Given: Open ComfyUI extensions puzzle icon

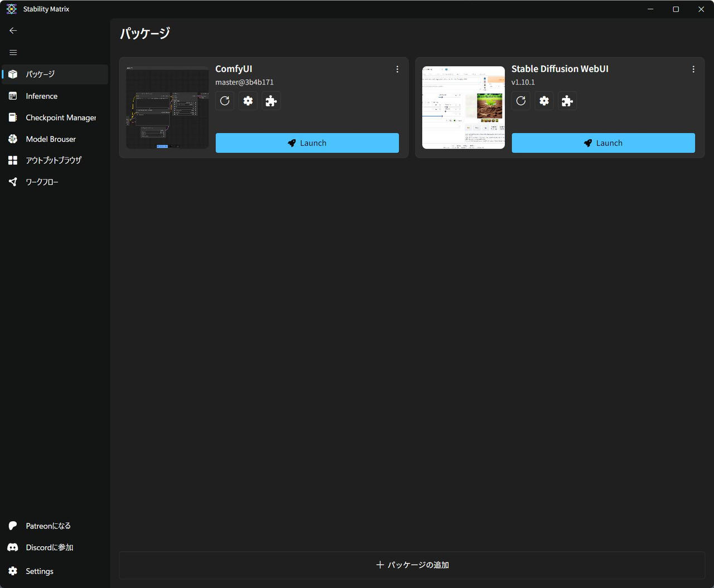Looking at the screenshot, I should (x=271, y=101).
